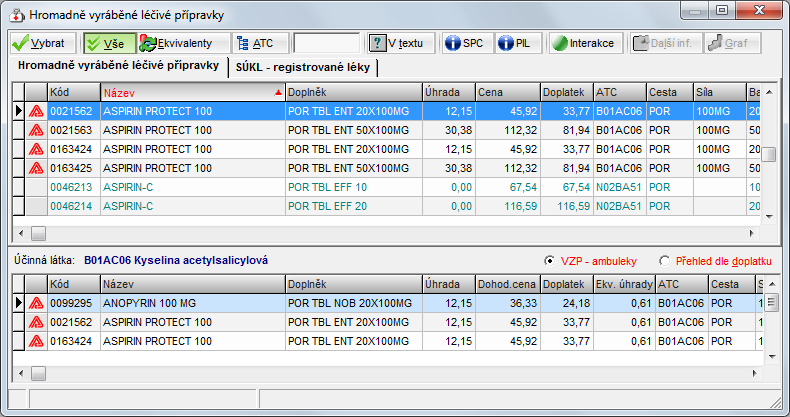Image resolution: width=790 pixels, height=417 pixels.
Task: Switch to SÚKL - registrované léky tab
Action: 303,67
